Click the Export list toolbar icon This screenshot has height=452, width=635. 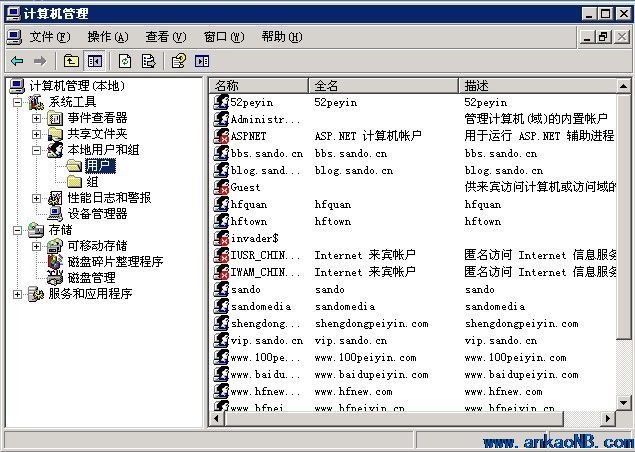click(x=148, y=61)
